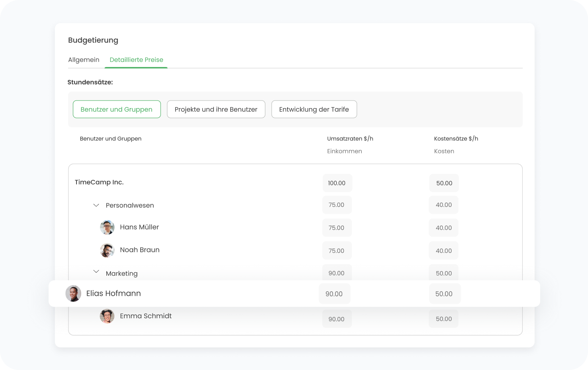Click Emma Schmidt's profile avatar
The height and width of the screenshot is (370, 588).
coord(107,316)
